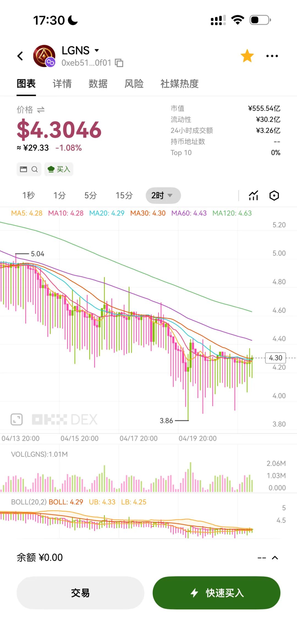Open the three-dot more options menu
297x644 pixels.
point(272,56)
